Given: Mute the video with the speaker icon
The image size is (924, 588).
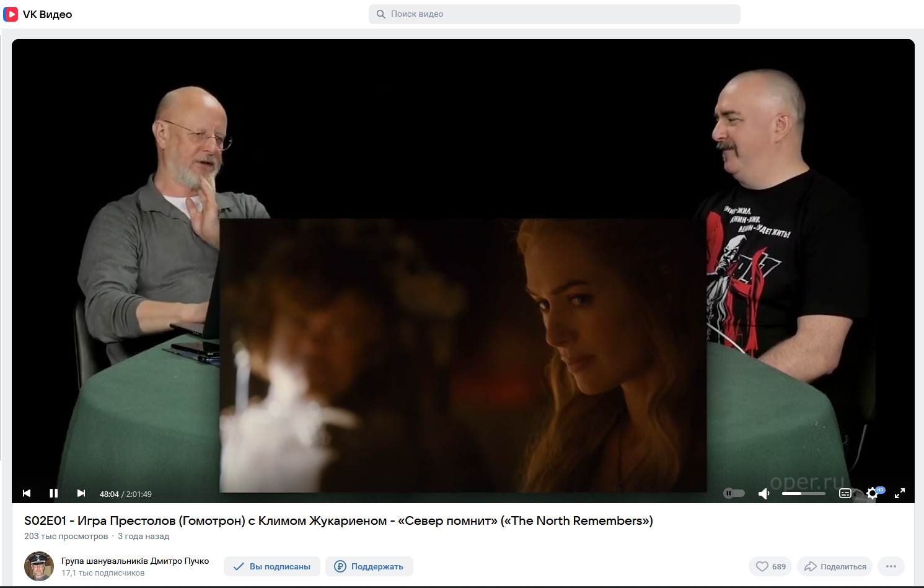Looking at the screenshot, I should click(764, 493).
